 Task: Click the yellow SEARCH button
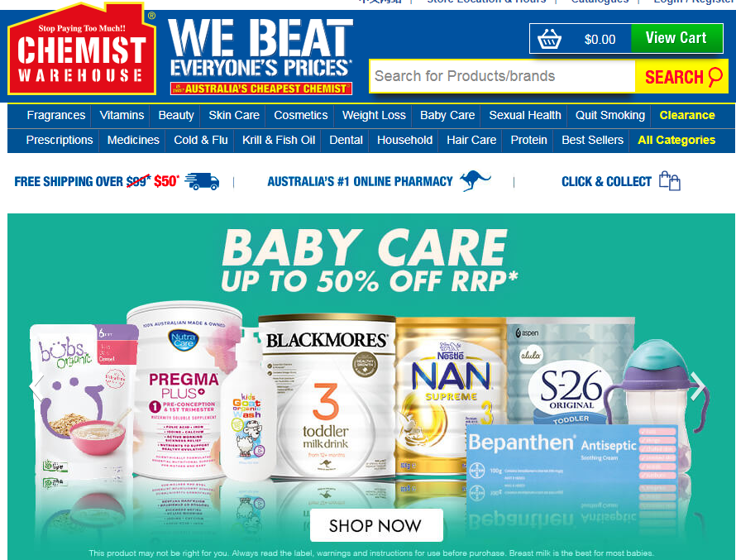[681, 76]
